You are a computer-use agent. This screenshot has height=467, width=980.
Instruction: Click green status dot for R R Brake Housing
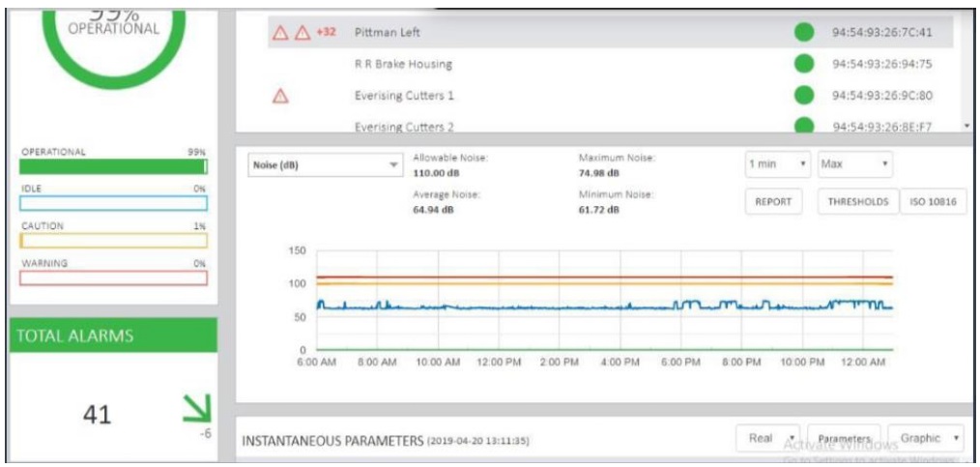coord(803,65)
